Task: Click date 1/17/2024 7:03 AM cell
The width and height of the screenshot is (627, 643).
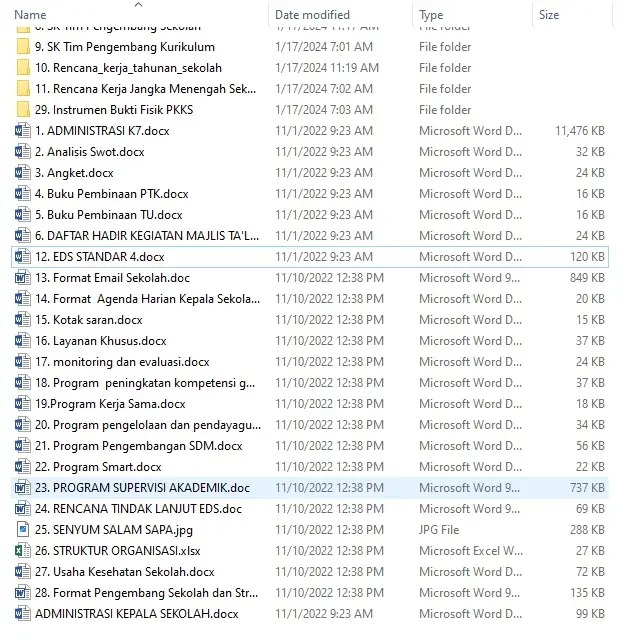Action: pos(324,109)
